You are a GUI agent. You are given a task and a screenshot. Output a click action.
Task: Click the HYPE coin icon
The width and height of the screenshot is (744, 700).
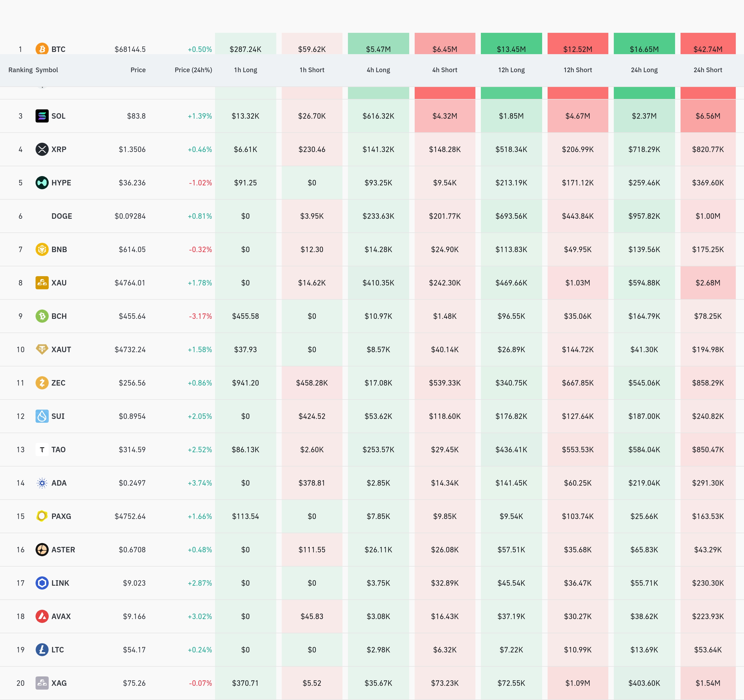(x=42, y=183)
